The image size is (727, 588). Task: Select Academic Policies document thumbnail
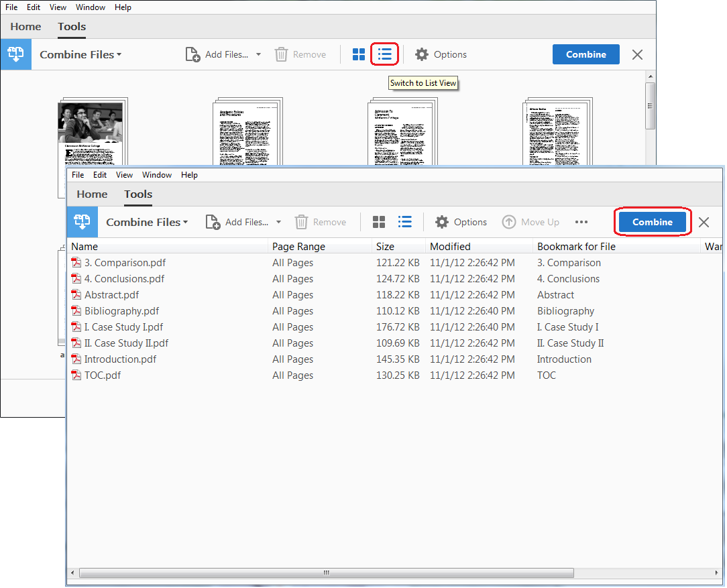(247, 131)
